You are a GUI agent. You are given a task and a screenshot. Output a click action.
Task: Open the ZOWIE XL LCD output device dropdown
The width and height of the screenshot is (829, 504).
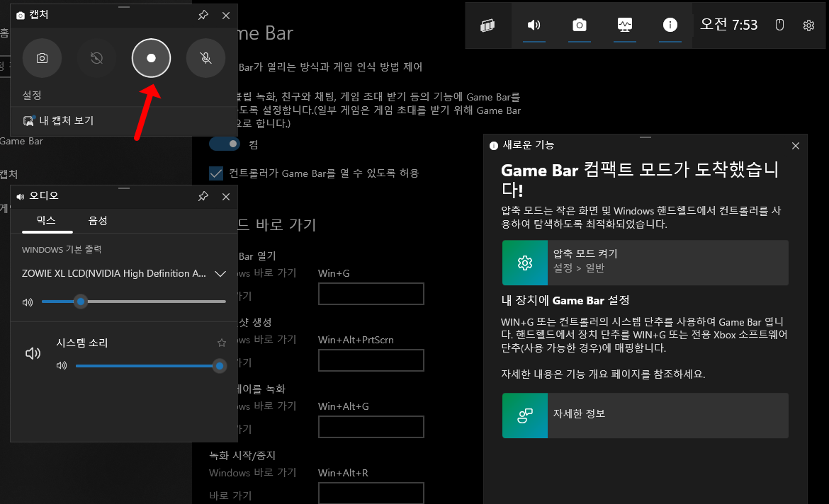click(220, 273)
